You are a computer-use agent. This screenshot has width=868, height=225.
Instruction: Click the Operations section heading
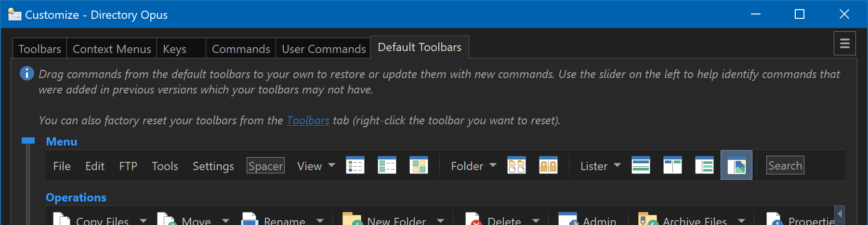[x=76, y=198]
